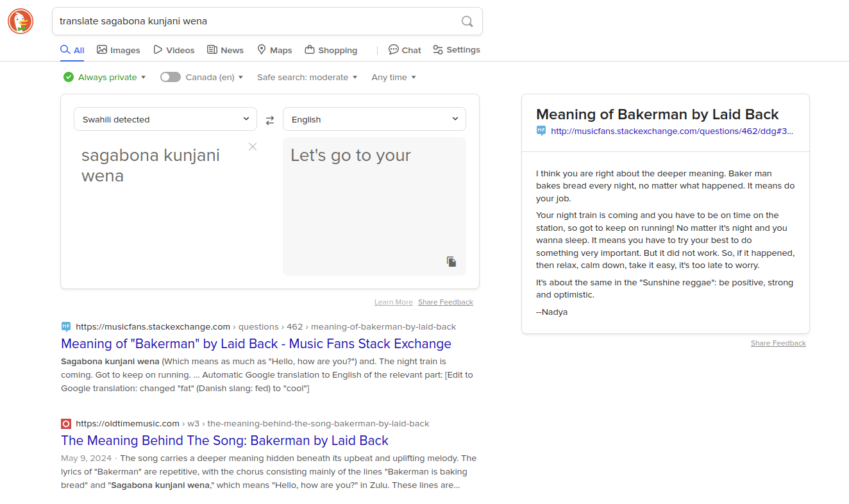Click the sidebar heading Meaning of Bakerman by Laid Back
Screen dimensions: 849x504
657,114
